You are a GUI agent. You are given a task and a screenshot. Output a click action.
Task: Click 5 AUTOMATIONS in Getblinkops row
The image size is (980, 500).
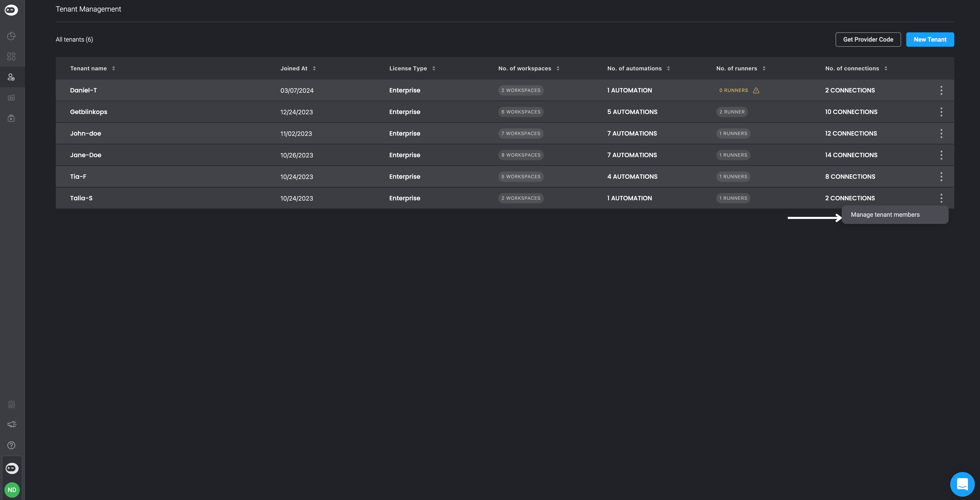(632, 112)
